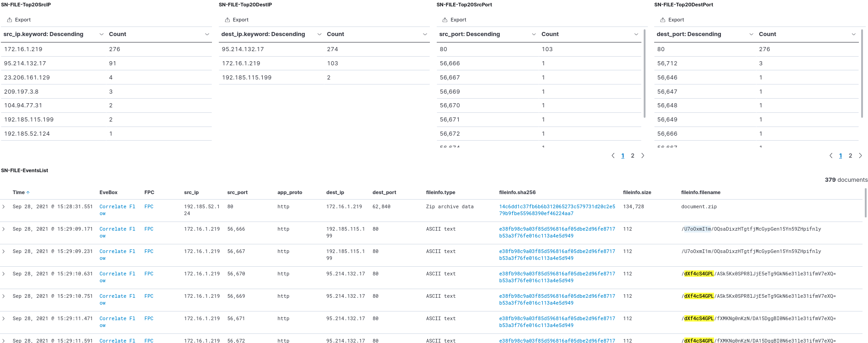This screenshot has height=343, width=868.
Task: Open src_port column options chevron
Action: [x=534, y=34]
